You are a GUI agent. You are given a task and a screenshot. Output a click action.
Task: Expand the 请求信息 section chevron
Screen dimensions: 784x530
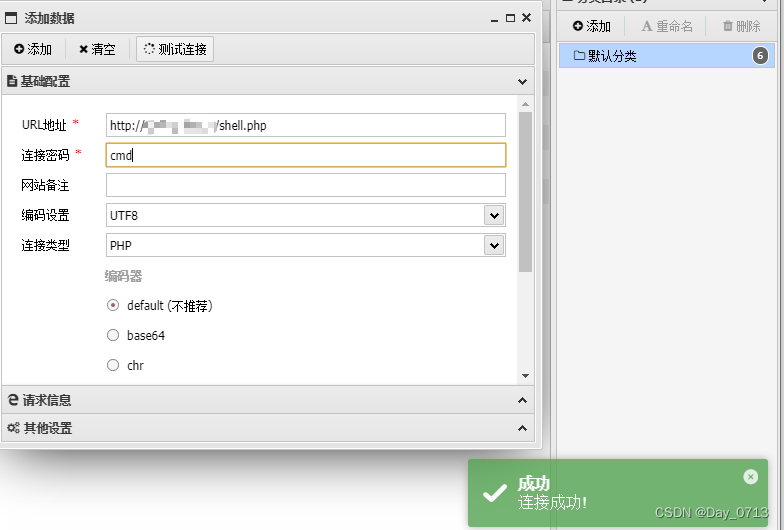coord(522,400)
